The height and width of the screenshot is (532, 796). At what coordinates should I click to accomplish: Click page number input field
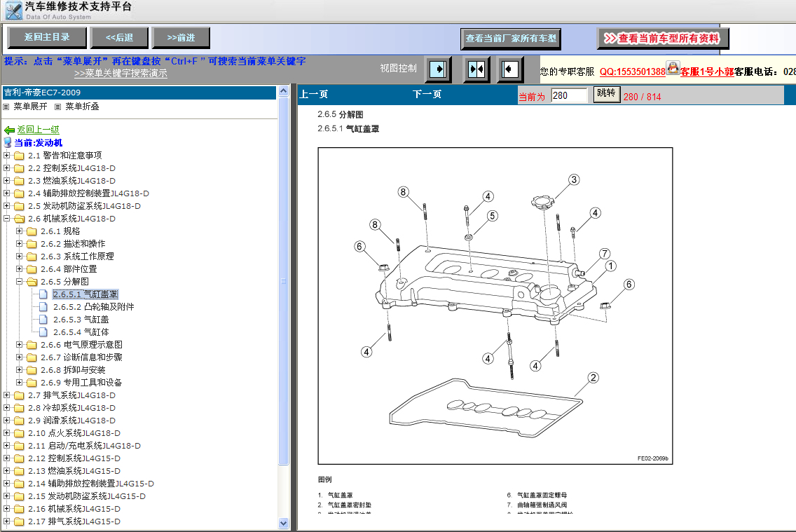pos(569,95)
